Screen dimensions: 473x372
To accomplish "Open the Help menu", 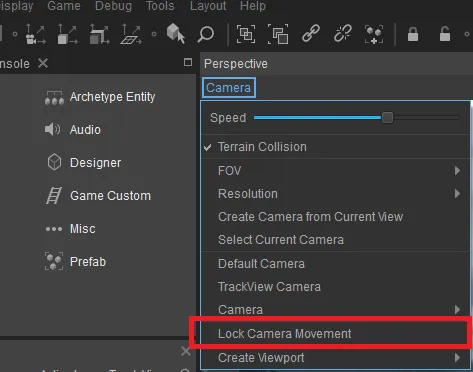I will 253,6.
